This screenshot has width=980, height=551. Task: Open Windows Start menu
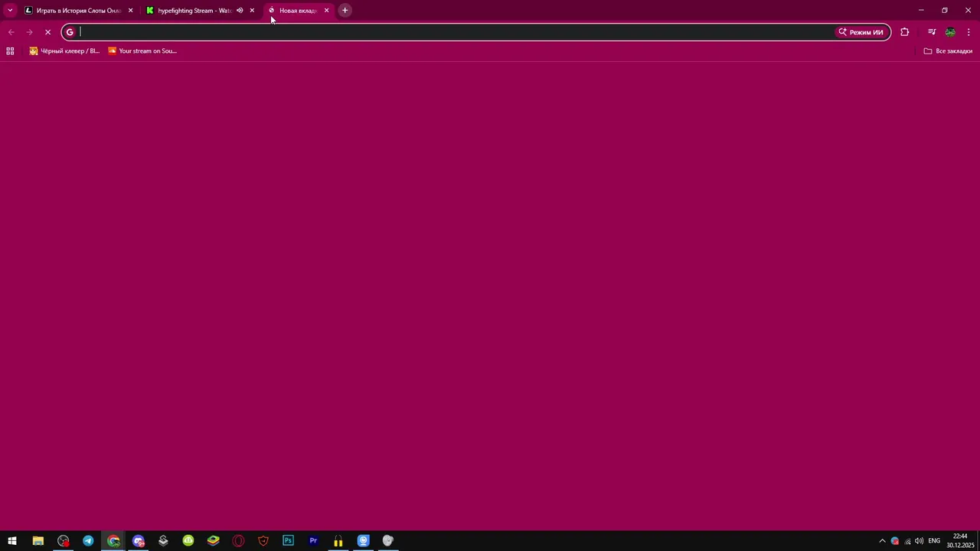(12, 541)
